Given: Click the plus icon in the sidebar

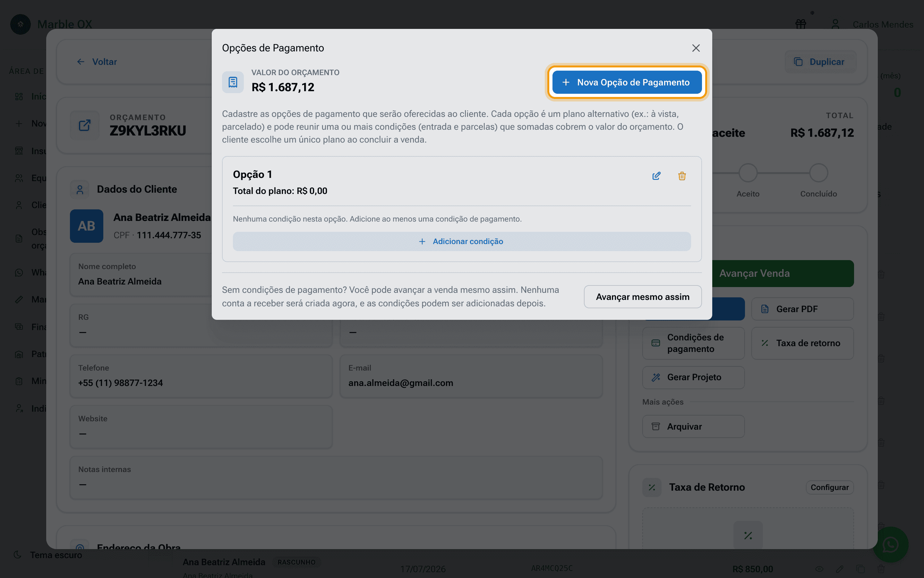Looking at the screenshot, I should [19, 124].
